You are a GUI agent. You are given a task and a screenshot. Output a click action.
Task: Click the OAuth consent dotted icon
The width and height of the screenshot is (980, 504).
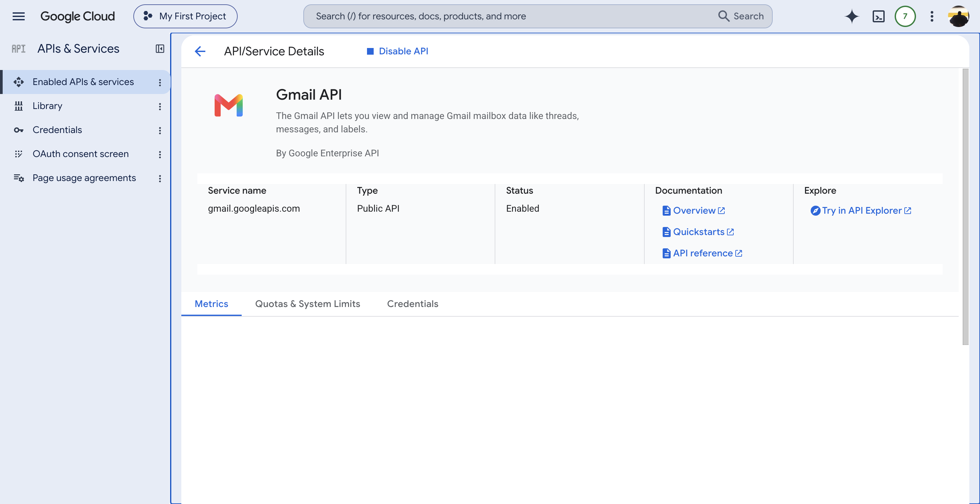coord(19,154)
